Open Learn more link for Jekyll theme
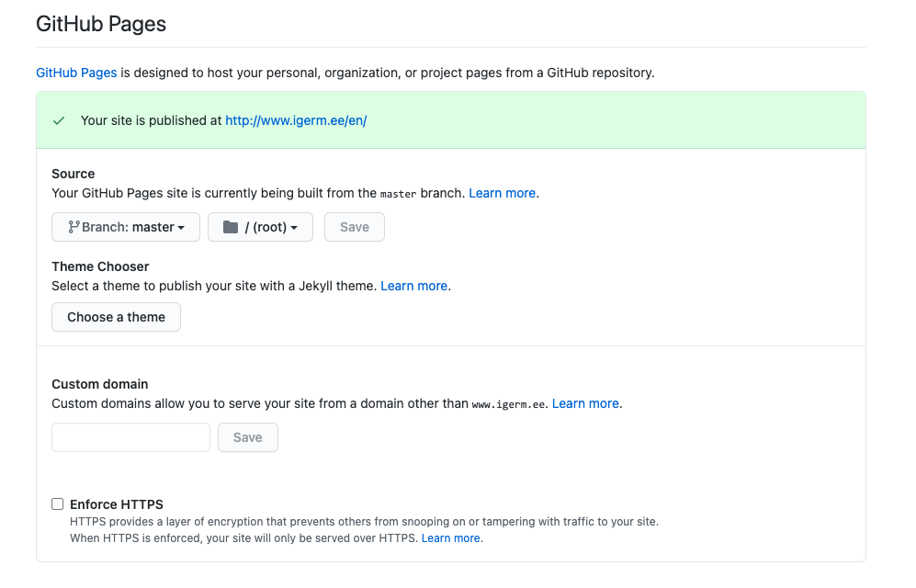 click(413, 286)
